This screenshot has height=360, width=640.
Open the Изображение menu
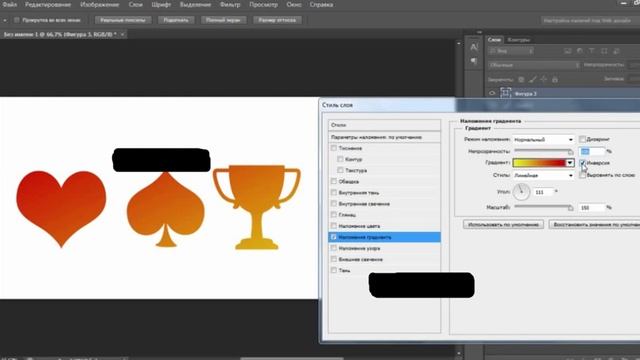(100, 5)
